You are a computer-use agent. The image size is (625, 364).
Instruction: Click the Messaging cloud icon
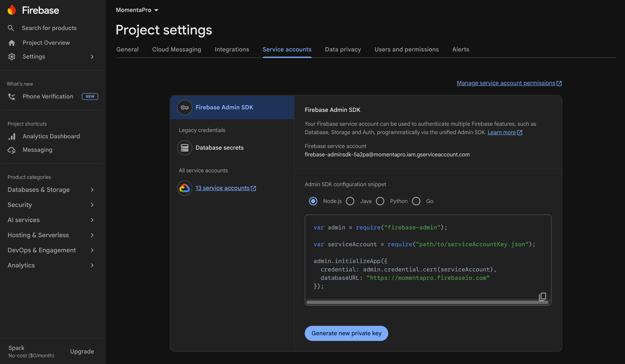tap(12, 150)
